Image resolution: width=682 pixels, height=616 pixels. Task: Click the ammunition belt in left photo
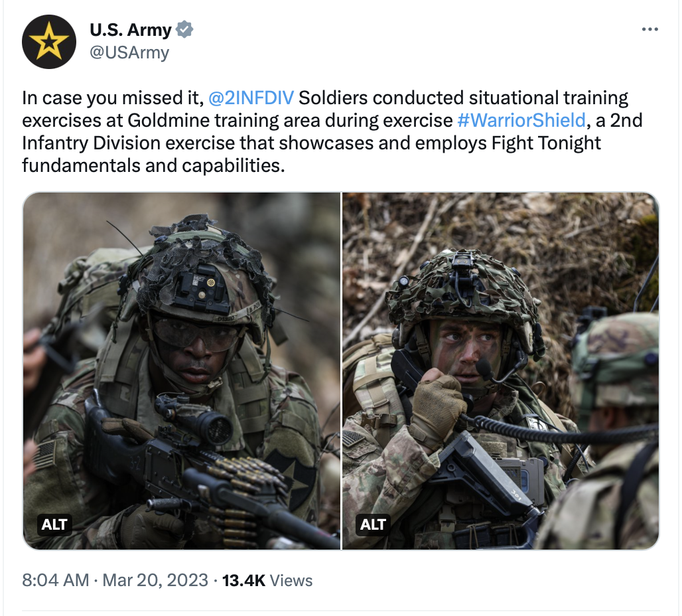[243, 492]
